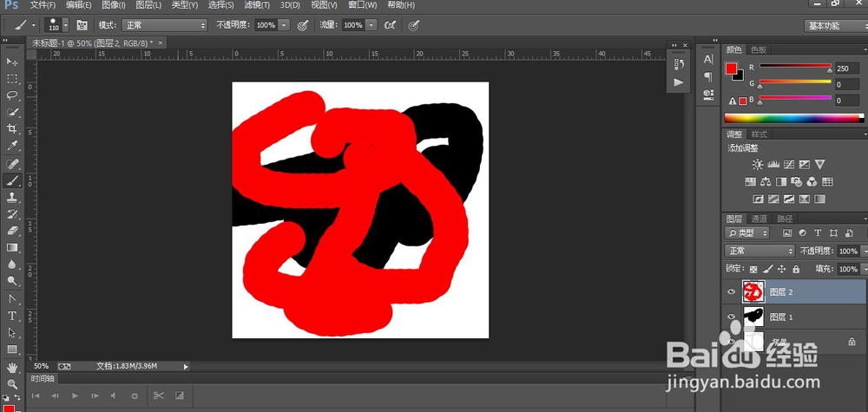This screenshot has width=868, height=412.
Task: Toggle pressure for opacity button
Action: coord(302,25)
